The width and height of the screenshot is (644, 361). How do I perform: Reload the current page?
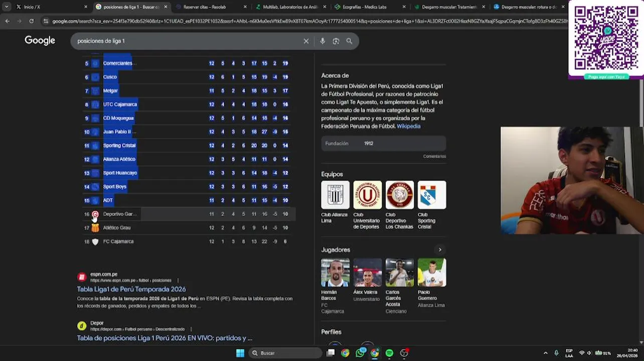(x=31, y=21)
